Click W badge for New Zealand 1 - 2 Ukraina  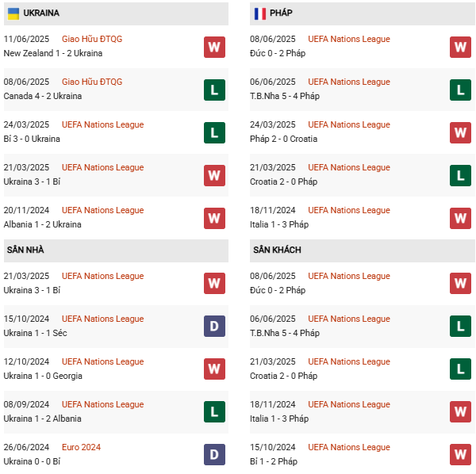pos(214,47)
